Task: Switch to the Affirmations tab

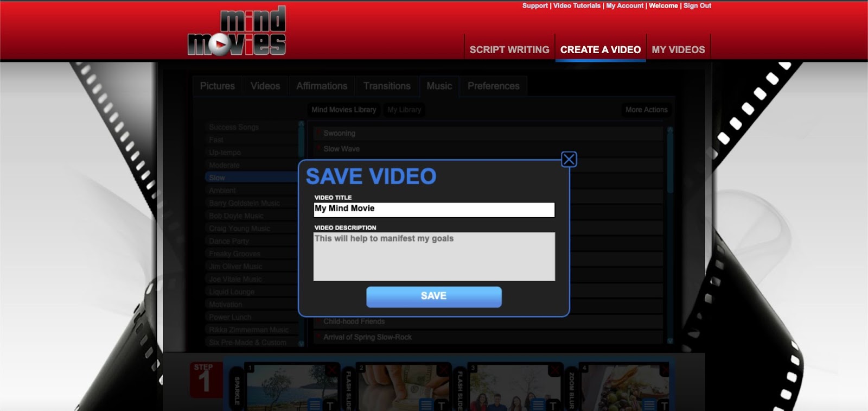Action: [322, 86]
